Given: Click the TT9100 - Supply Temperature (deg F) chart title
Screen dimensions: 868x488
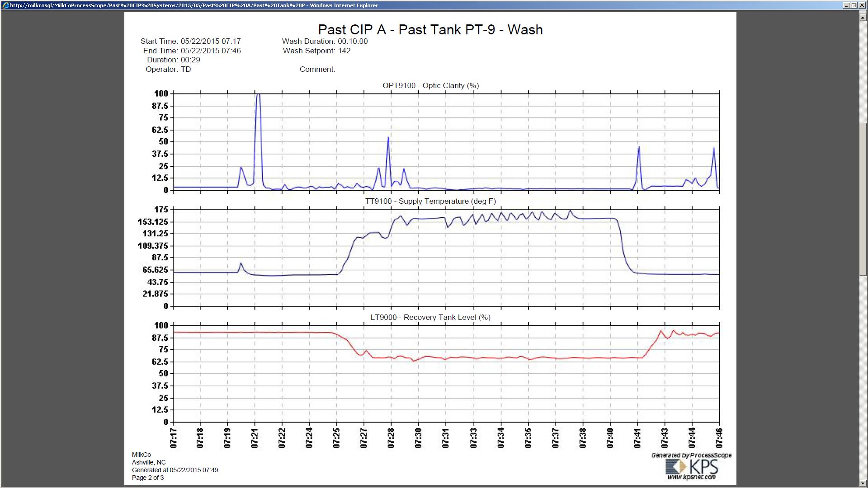Looking at the screenshot, I should click(x=431, y=201).
